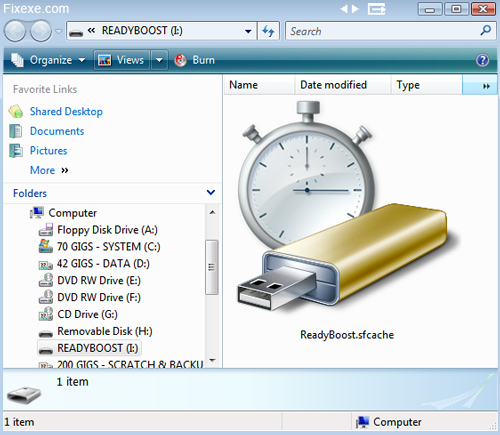
Task: Click the Pictures icon in Favorite Links
Action: click(x=16, y=151)
